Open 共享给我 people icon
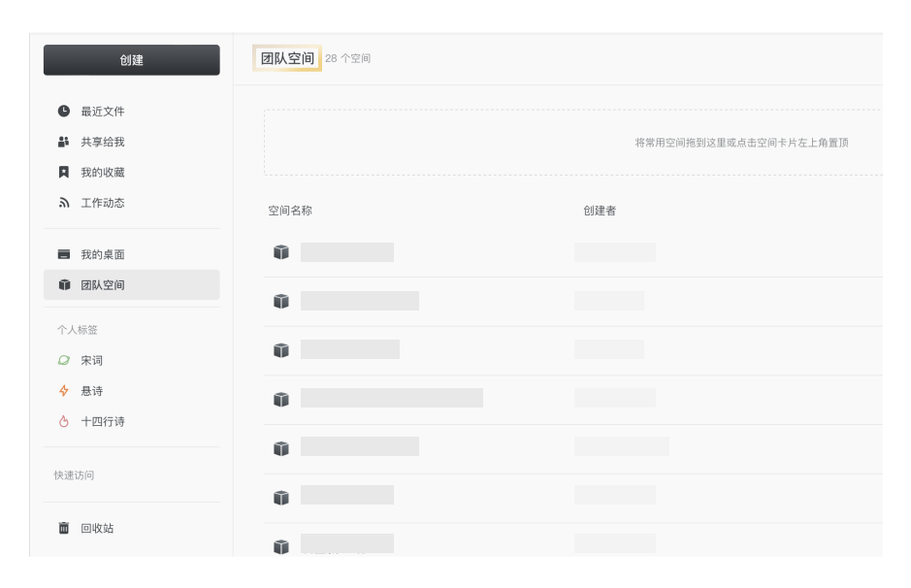This screenshot has width=911, height=588. pos(64,142)
